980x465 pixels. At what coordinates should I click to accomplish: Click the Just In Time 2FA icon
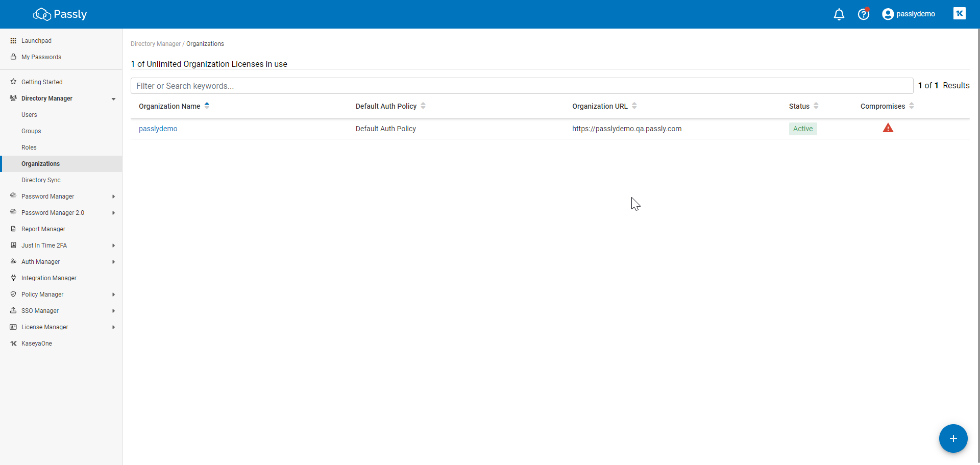pyautogui.click(x=13, y=245)
